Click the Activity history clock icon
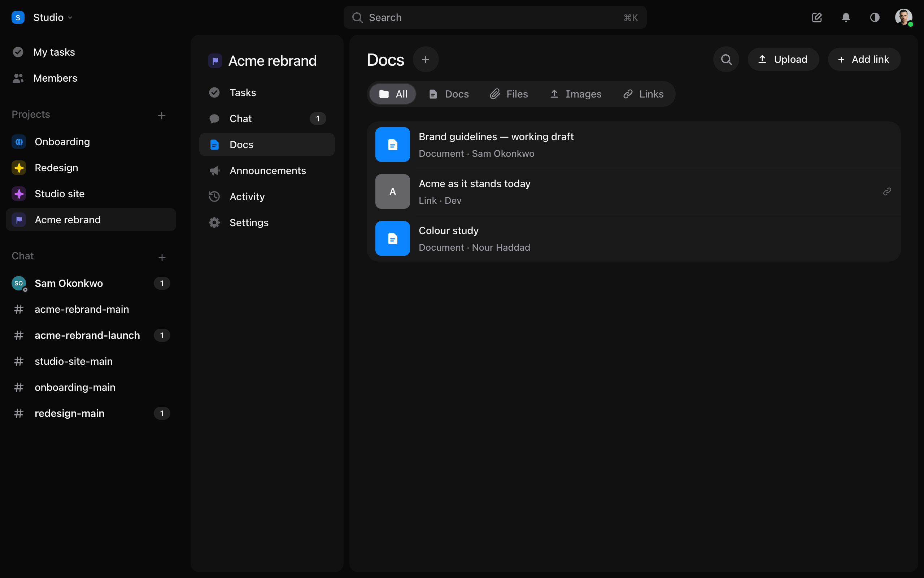Screen dimensions: 924x578 (x=214, y=197)
